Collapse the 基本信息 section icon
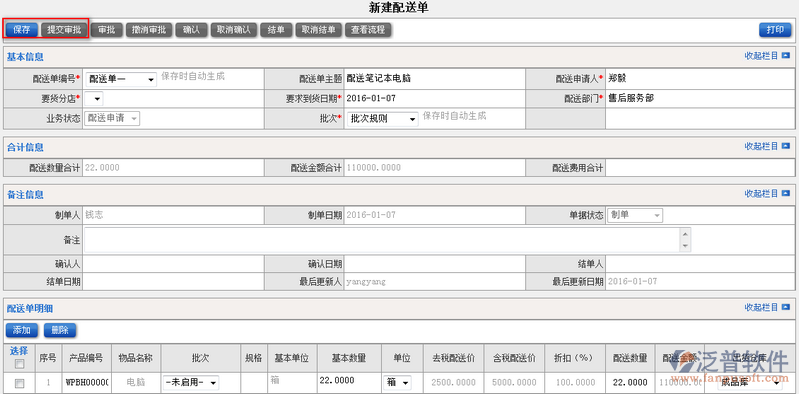Image resolution: width=799 pixels, height=394 pixels. pyautogui.click(x=785, y=56)
